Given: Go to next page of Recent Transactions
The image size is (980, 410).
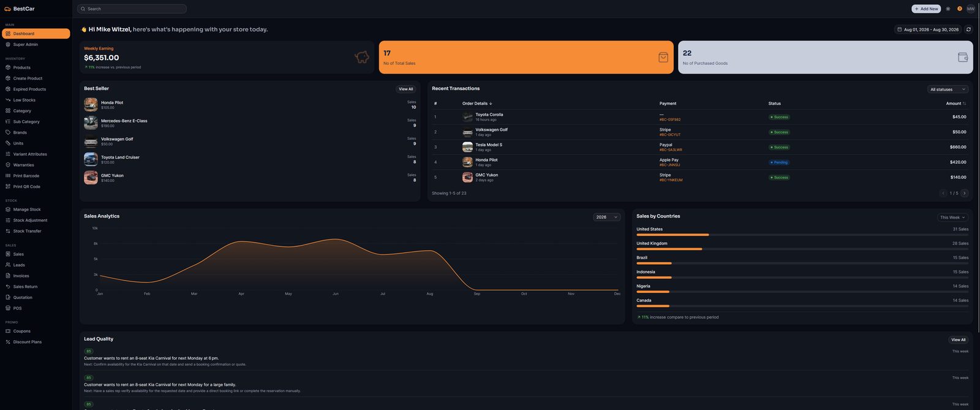Looking at the screenshot, I should [x=964, y=193].
